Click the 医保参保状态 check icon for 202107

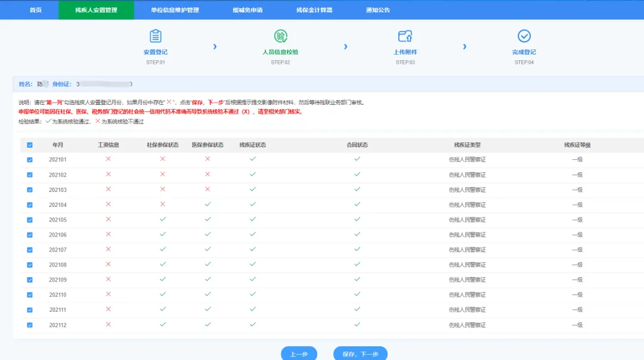coord(208,249)
